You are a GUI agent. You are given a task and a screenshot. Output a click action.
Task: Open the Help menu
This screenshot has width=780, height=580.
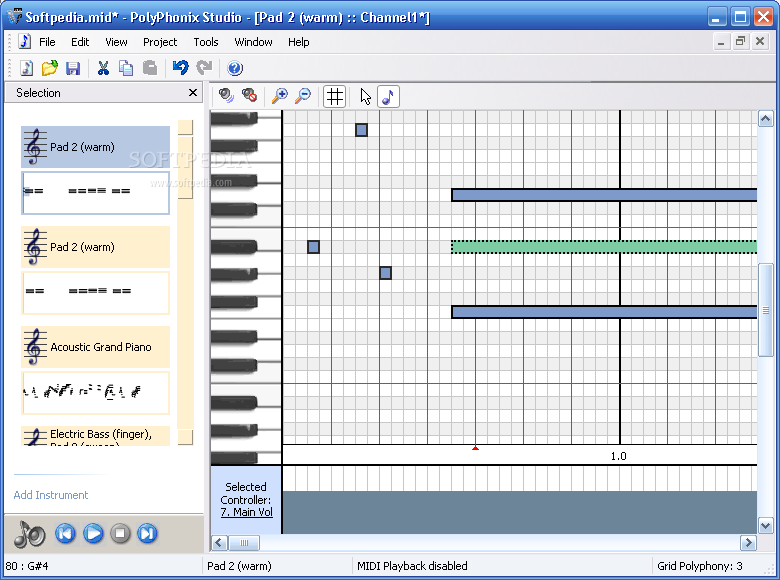[x=298, y=42]
